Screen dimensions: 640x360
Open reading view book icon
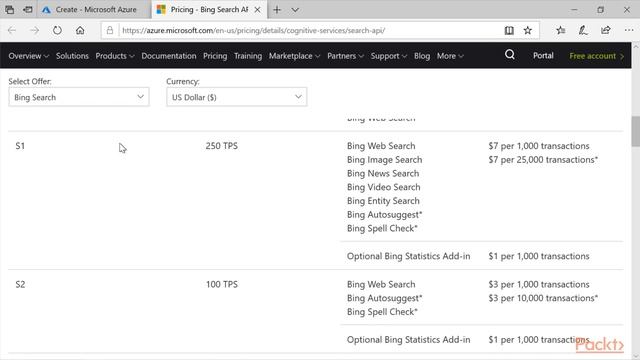tap(509, 30)
